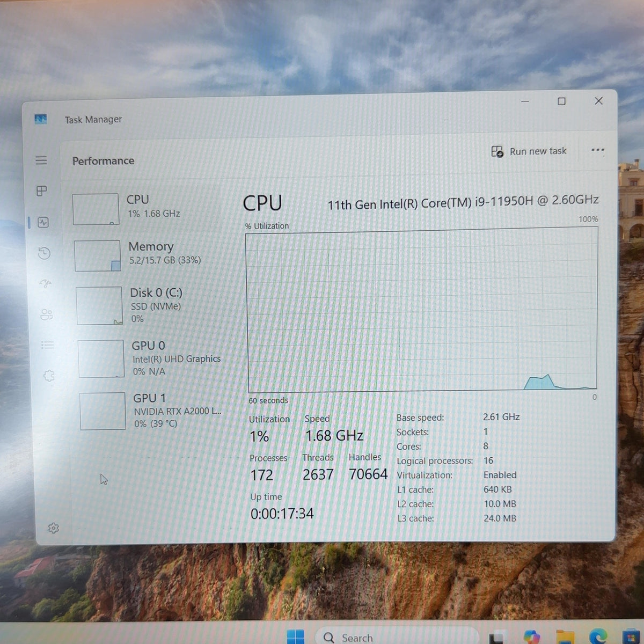Click the Virtualization value "Enabled"
The image size is (644, 644).
pos(500,475)
